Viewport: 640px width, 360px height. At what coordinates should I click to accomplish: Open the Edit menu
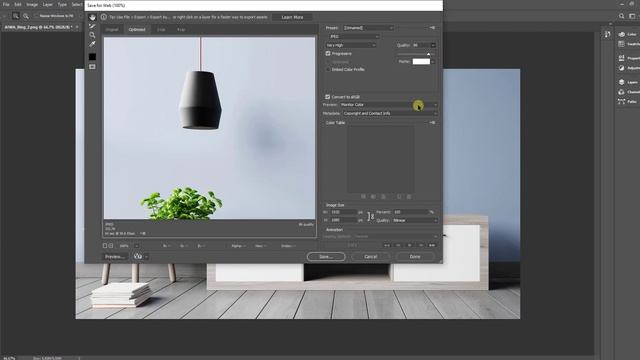point(18,4)
